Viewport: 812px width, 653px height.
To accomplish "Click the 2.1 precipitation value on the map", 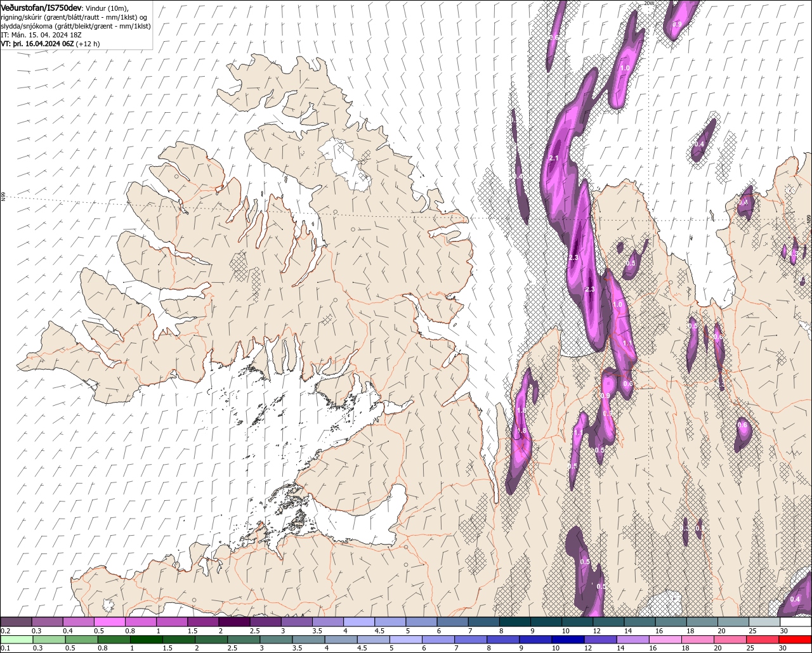I will click(553, 158).
